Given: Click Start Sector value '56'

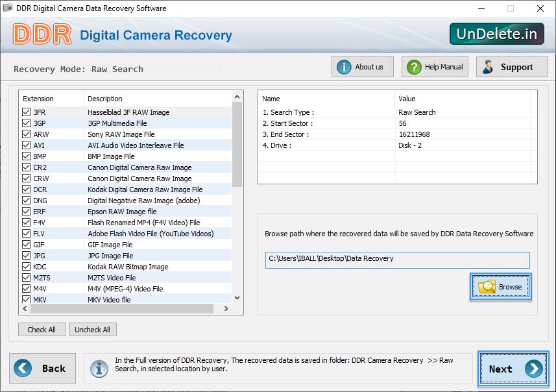Looking at the screenshot, I should pyautogui.click(x=402, y=123).
